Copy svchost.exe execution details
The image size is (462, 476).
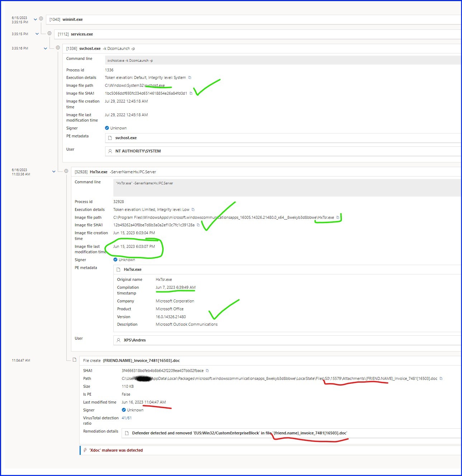point(190,77)
